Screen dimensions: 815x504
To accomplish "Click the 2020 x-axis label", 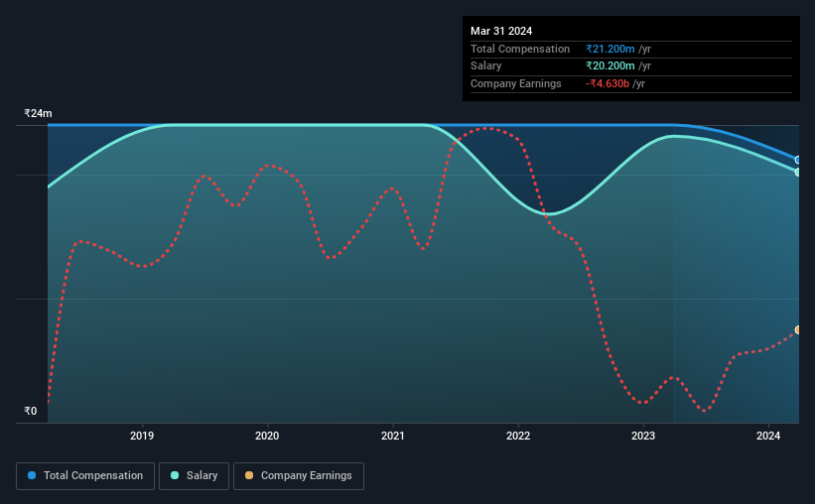I will coord(267,436).
